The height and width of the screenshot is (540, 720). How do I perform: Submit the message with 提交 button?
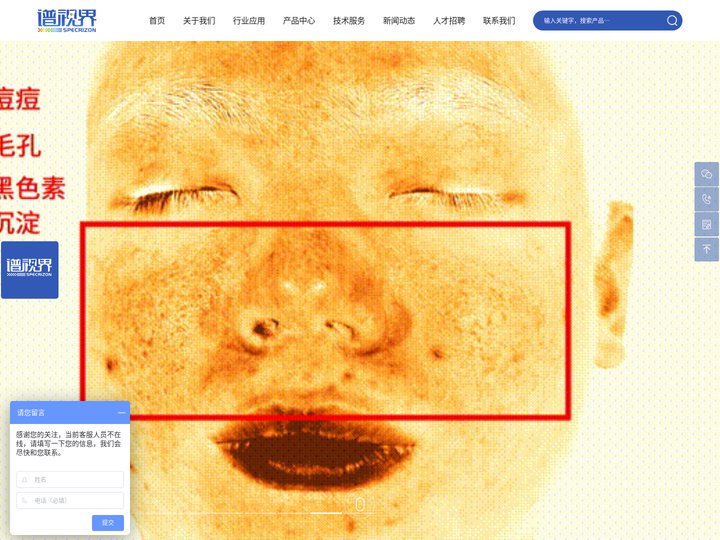pyautogui.click(x=108, y=523)
